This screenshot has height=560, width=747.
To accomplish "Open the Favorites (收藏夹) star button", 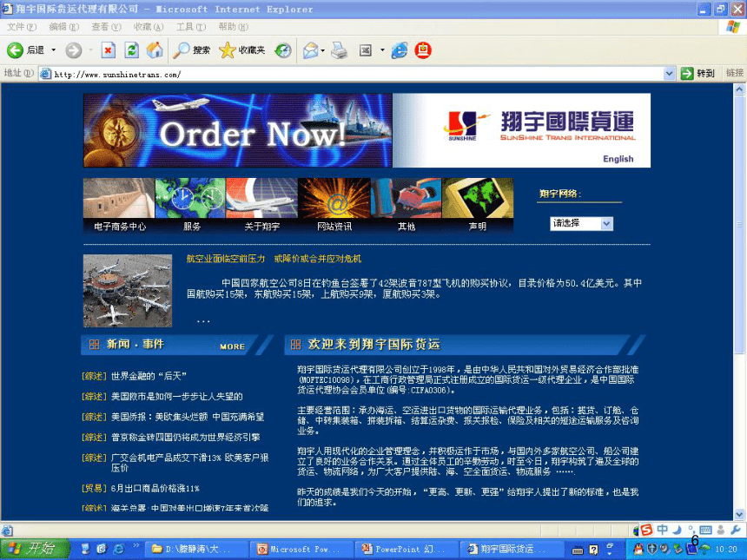I will pos(241,50).
